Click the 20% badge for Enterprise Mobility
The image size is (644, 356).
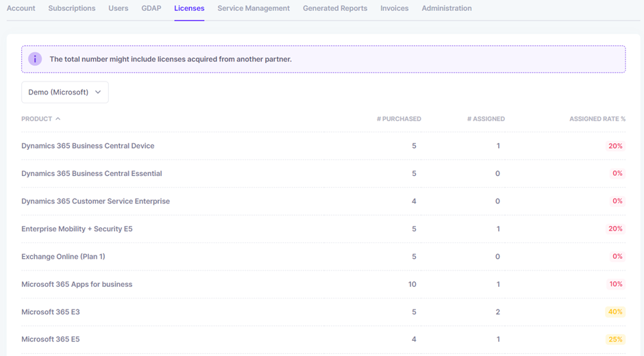[x=615, y=229]
